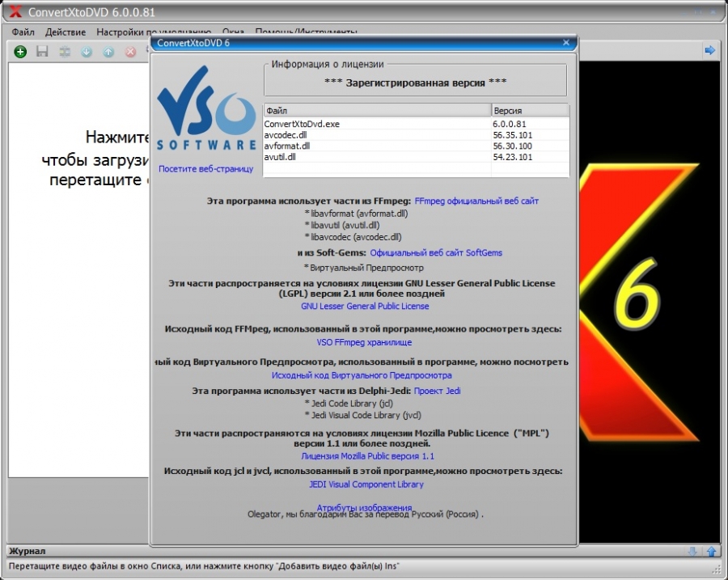The height and width of the screenshot is (580, 728).
Task: Open the Окна menu
Action: (x=233, y=32)
